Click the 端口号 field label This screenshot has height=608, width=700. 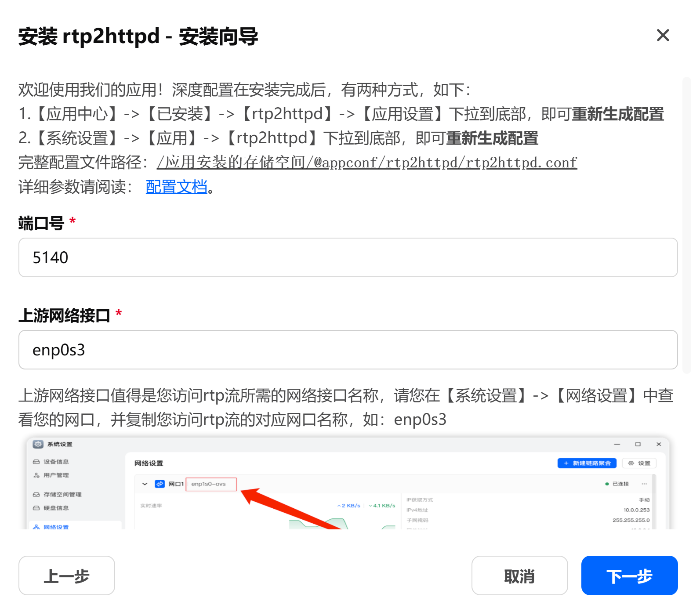41,223
